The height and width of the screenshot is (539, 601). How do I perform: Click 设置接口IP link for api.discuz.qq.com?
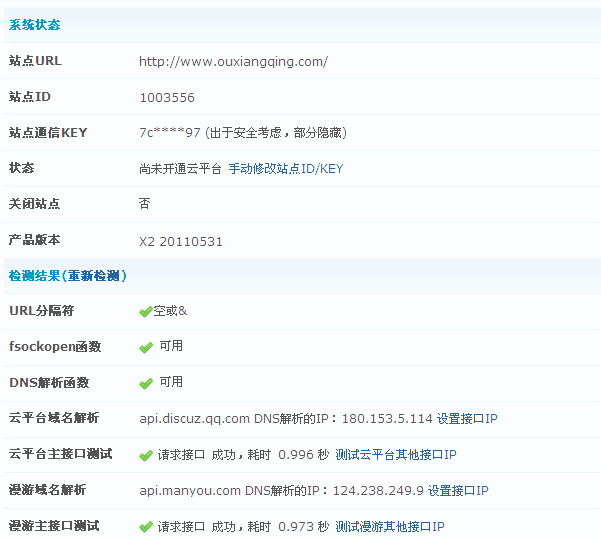467,419
